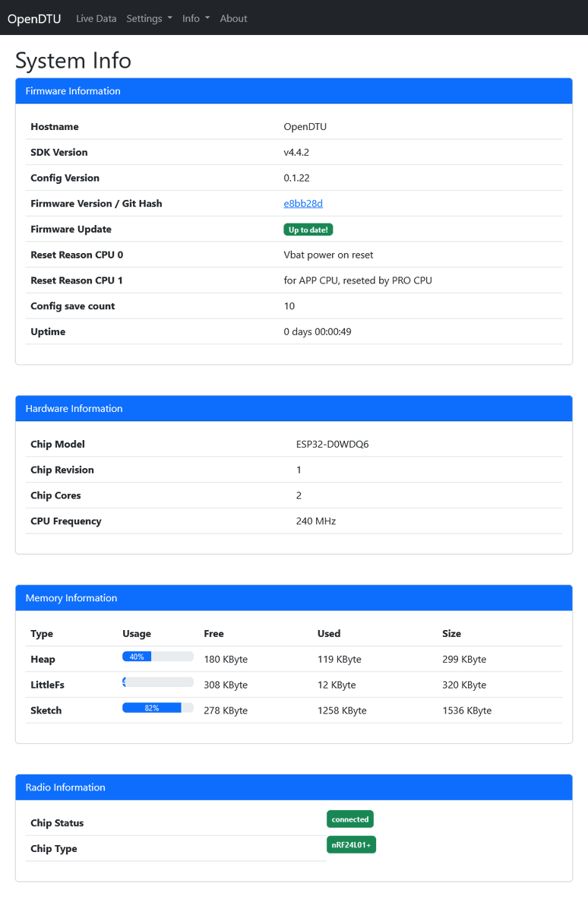The width and height of the screenshot is (588, 912).
Task: Select the Radio Information card header
Action: pyautogui.click(x=294, y=787)
